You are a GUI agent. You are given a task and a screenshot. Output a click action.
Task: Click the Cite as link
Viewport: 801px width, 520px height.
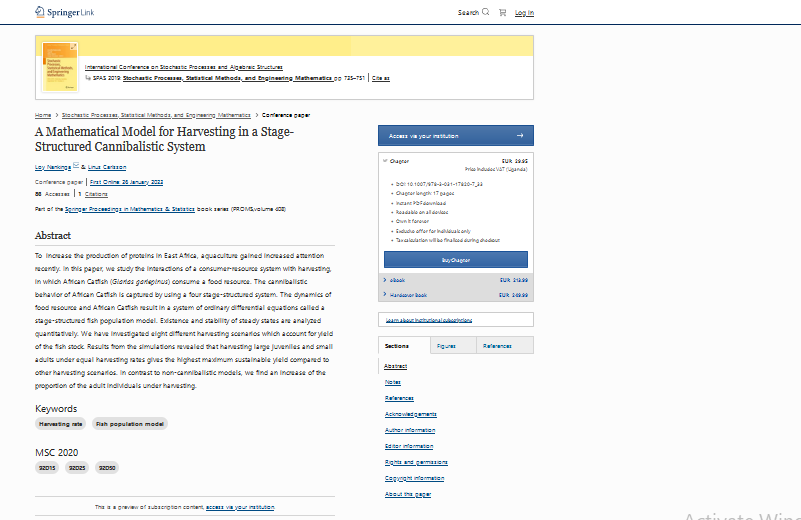tap(381, 78)
